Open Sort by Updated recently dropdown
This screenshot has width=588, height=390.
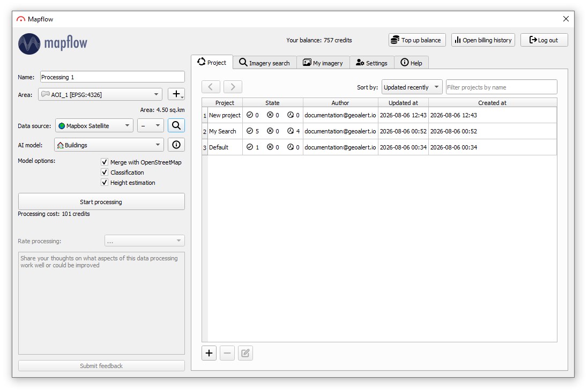(x=412, y=87)
